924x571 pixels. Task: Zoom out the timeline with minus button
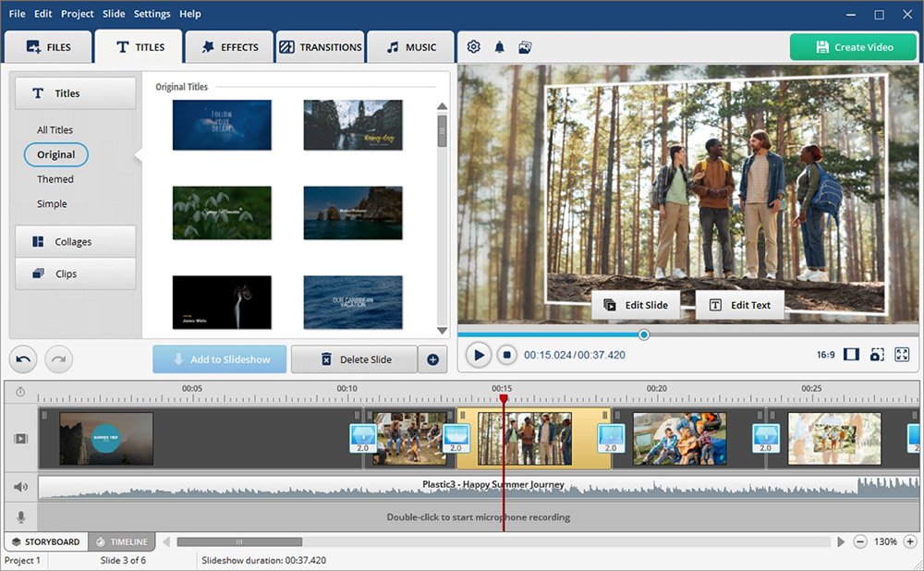coord(859,541)
